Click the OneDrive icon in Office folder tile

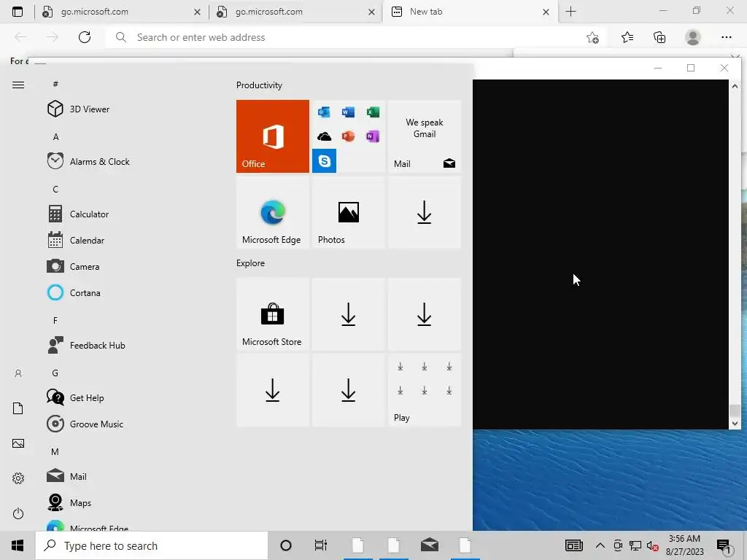(x=324, y=136)
